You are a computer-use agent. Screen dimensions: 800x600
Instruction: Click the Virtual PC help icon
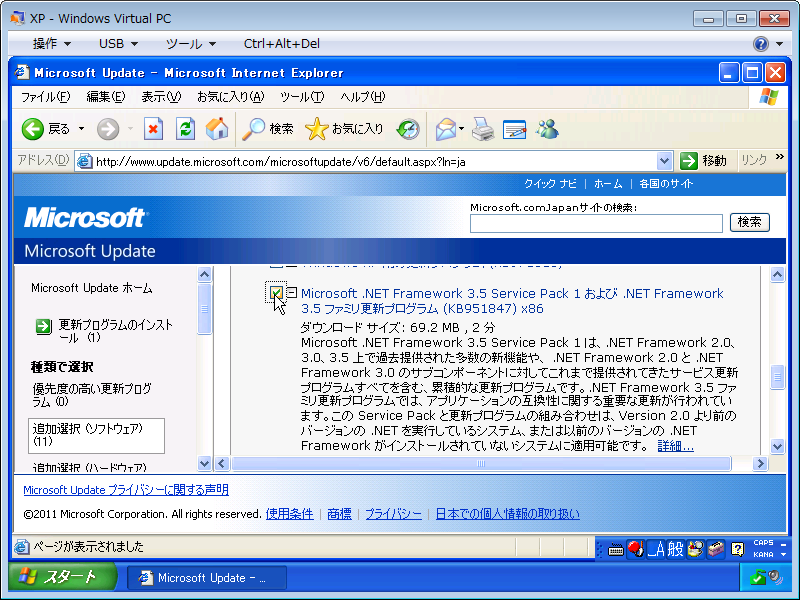point(761,44)
